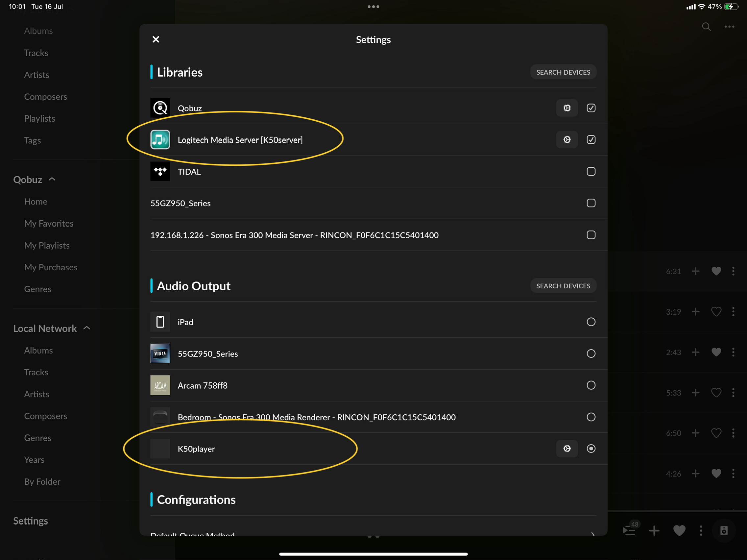Open My Purchases in sidebar
Viewport: 747px width, 560px height.
tap(51, 267)
